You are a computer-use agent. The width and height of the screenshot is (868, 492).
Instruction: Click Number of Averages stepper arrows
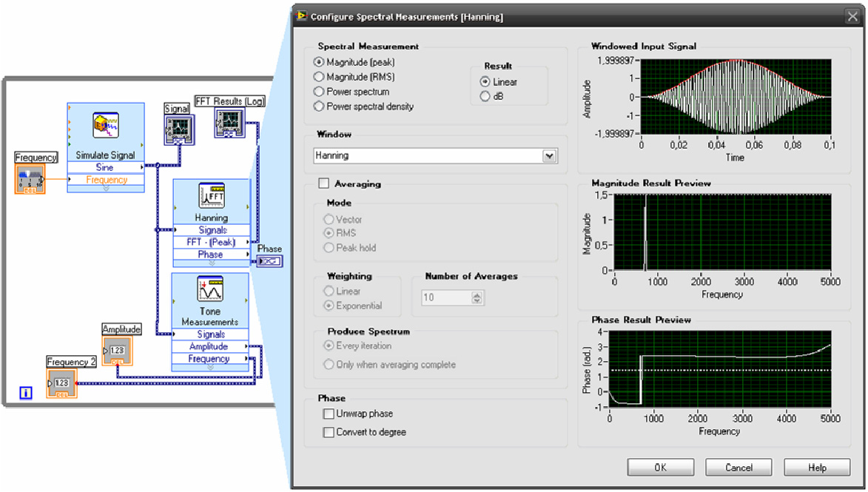tap(477, 297)
